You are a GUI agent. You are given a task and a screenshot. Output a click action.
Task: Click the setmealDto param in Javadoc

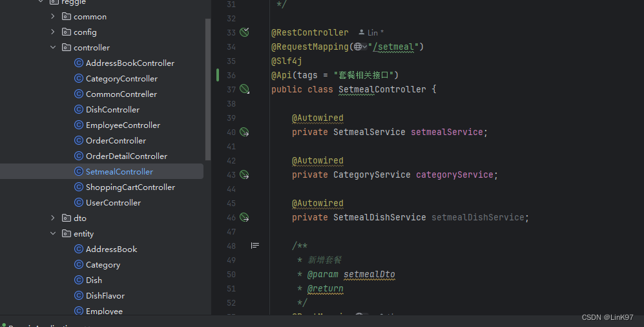pos(369,274)
